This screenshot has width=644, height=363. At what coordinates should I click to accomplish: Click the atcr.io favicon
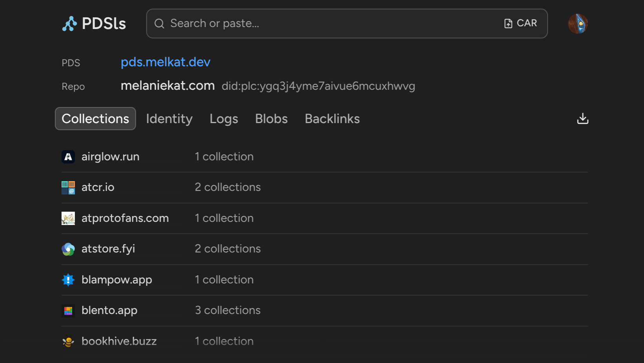[x=68, y=187]
